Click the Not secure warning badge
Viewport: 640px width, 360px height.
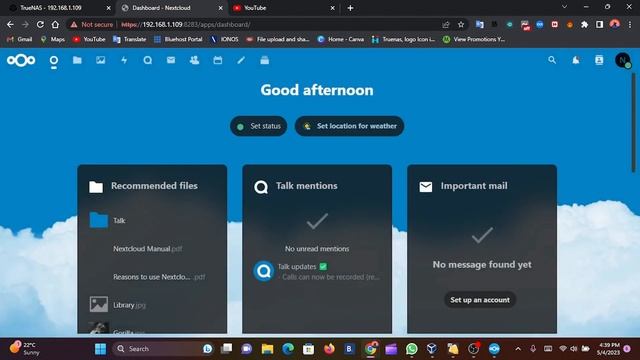pyautogui.click(x=92, y=24)
